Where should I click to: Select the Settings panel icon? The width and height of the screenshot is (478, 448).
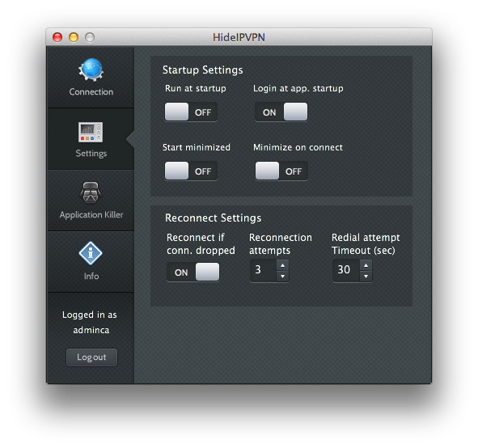(91, 133)
